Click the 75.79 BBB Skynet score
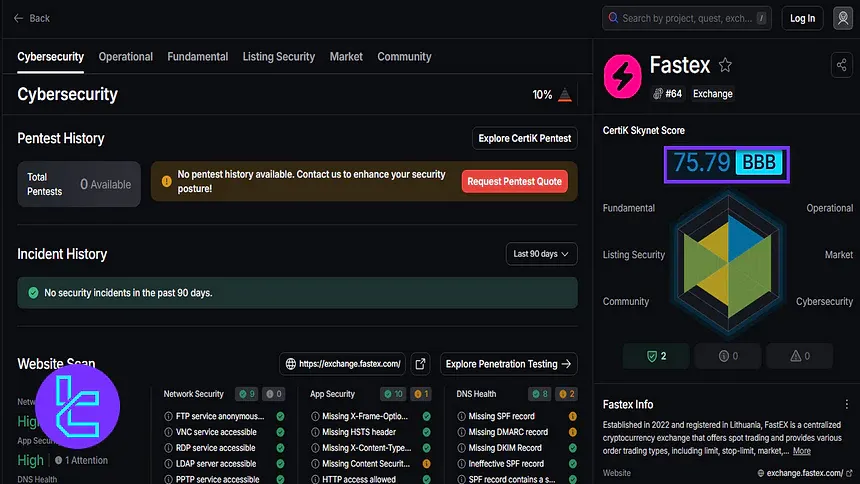 727,164
